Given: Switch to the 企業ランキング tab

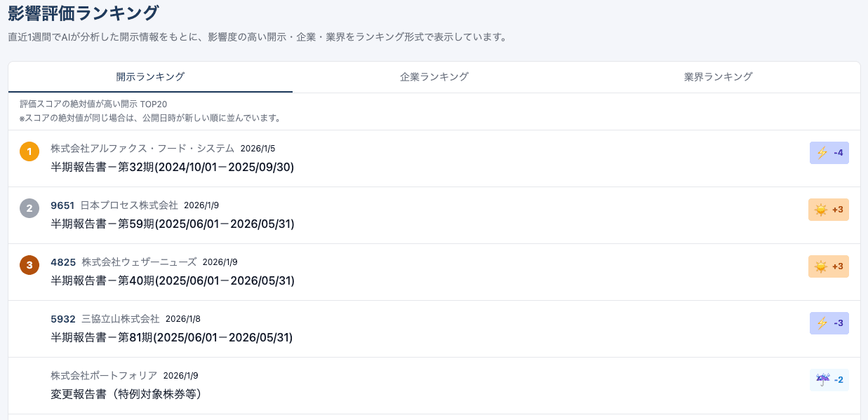Looking at the screenshot, I should click(434, 77).
